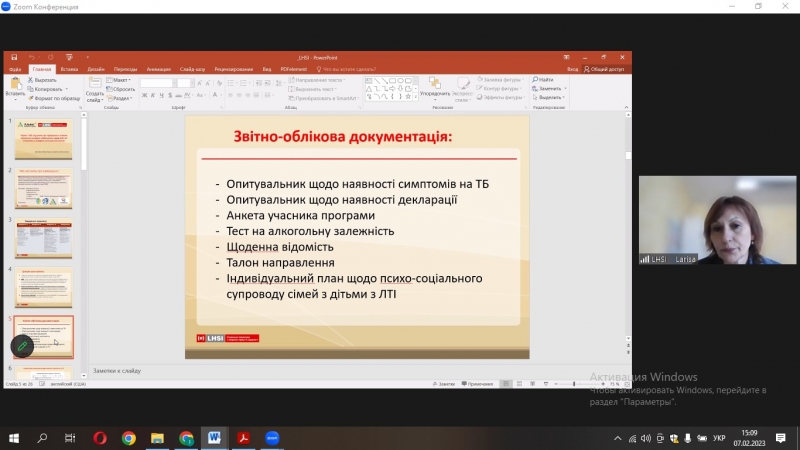This screenshot has width=800, height=450.
Task: Switch to the Дизайн (Design) tab
Action: pyautogui.click(x=96, y=69)
